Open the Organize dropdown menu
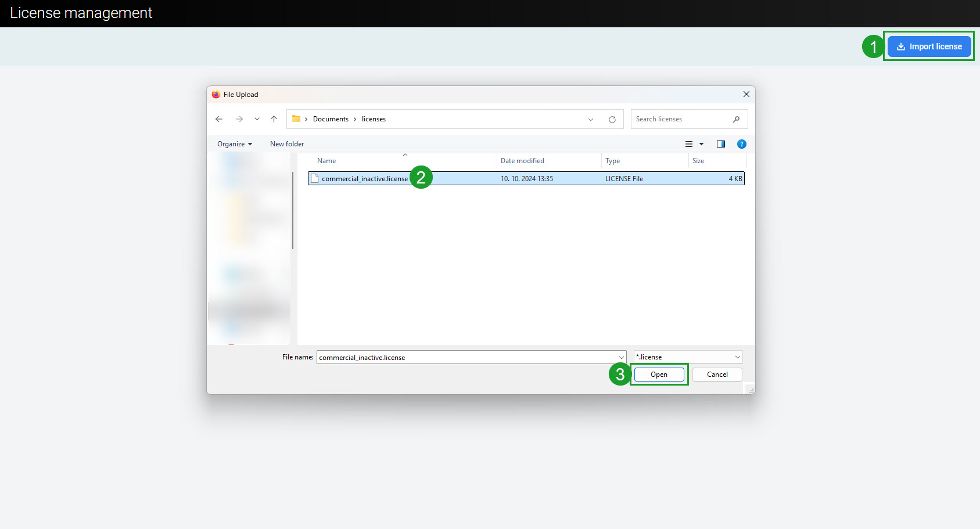Screen dimensions: 980x529 (235, 144)
